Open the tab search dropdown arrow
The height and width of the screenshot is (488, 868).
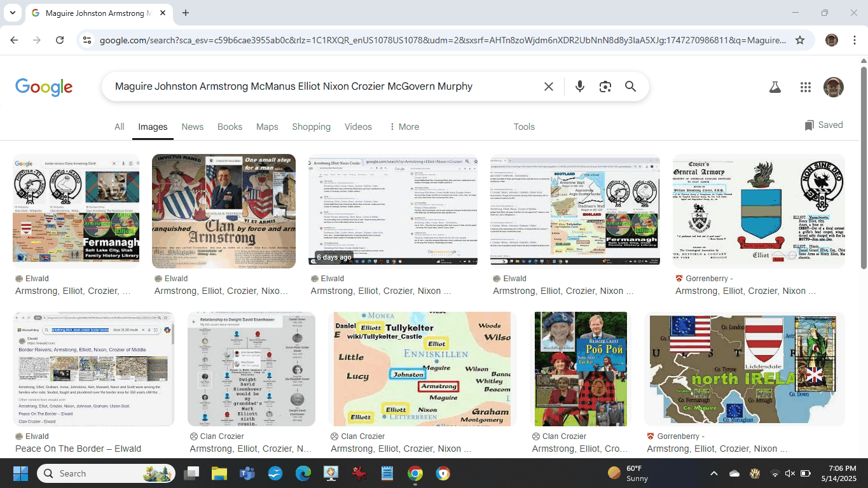tap(13, 13)
